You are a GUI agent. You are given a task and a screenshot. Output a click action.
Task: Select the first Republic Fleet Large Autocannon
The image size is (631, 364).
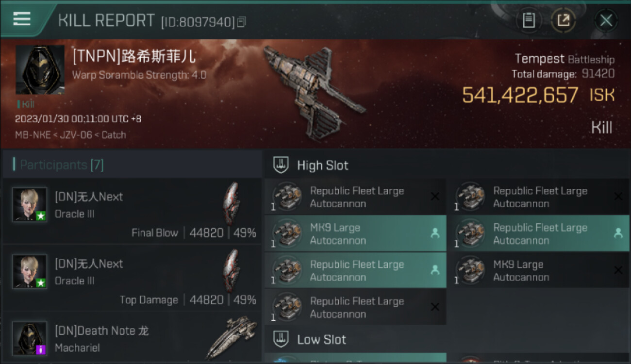[x=355, y=197]
